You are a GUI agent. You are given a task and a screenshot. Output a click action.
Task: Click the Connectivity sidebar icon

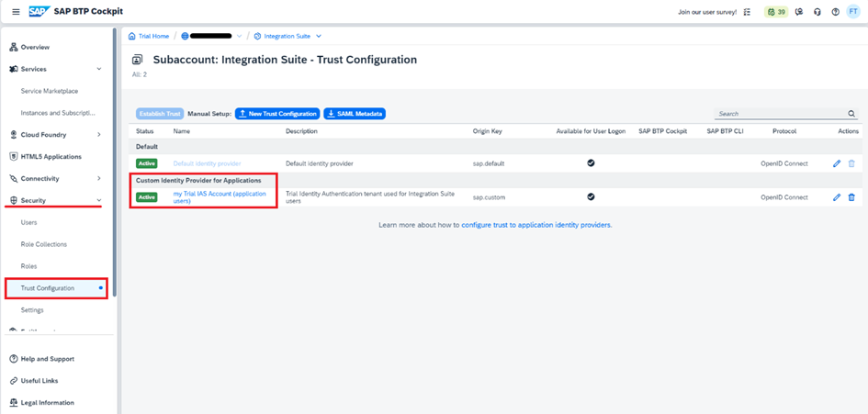click(x=14, y=179)
